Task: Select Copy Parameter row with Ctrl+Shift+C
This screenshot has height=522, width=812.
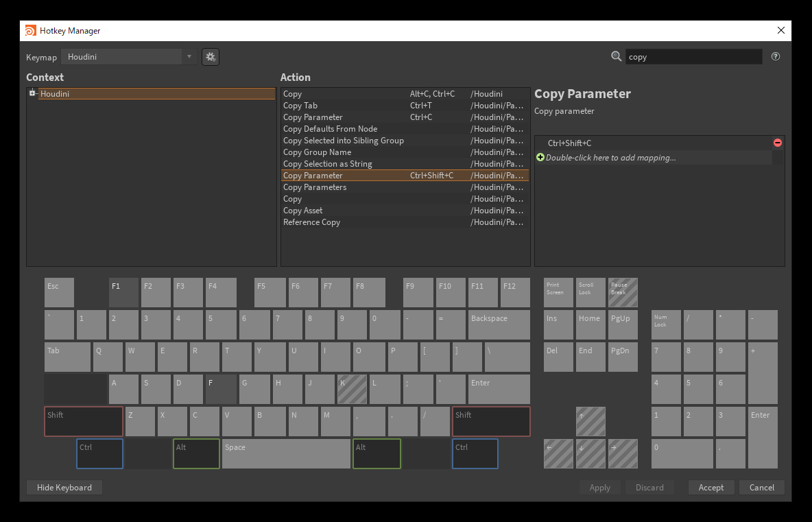Action: tap(405, 176)
